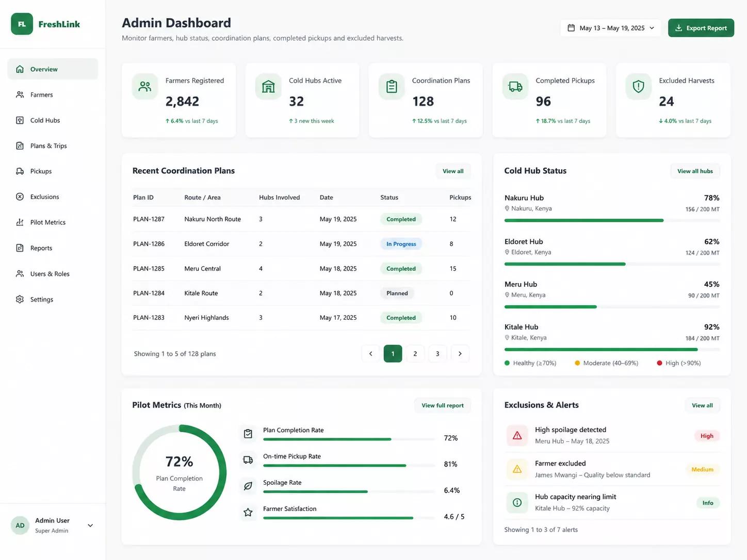Click the Completed Pickups truck card icon
747x560 pixels.
(515, 87)
